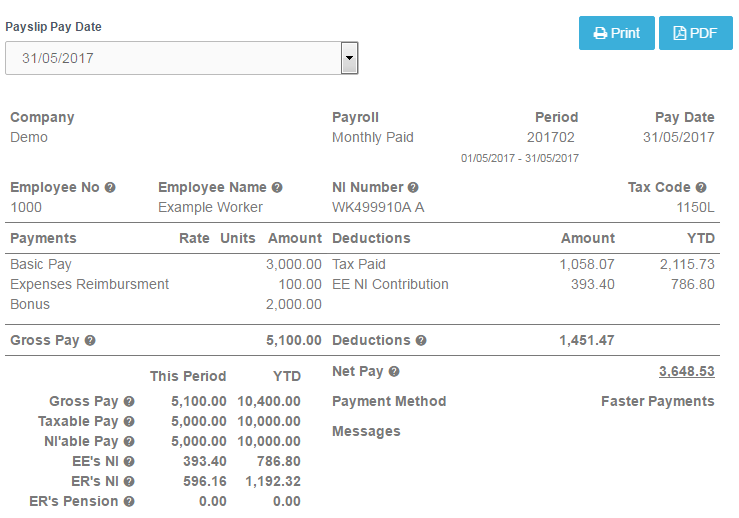Click the EE's NI help icon
Viewport: 739px width, 518px height.
click(x=129, y=462)
